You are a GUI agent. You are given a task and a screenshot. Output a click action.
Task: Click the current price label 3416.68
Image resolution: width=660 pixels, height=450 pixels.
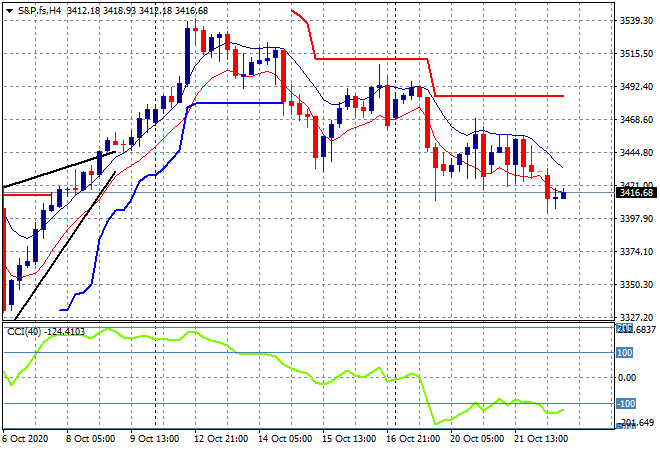[x=636, y=193]
